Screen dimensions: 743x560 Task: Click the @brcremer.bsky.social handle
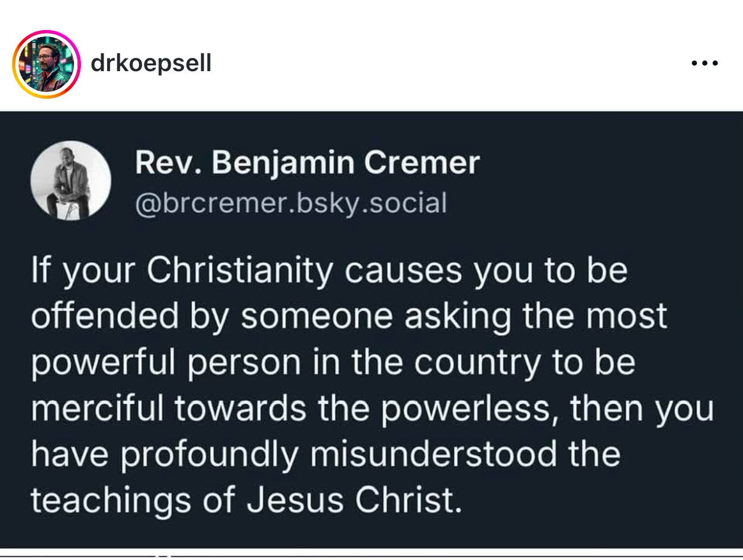click(x=291, y=203)
